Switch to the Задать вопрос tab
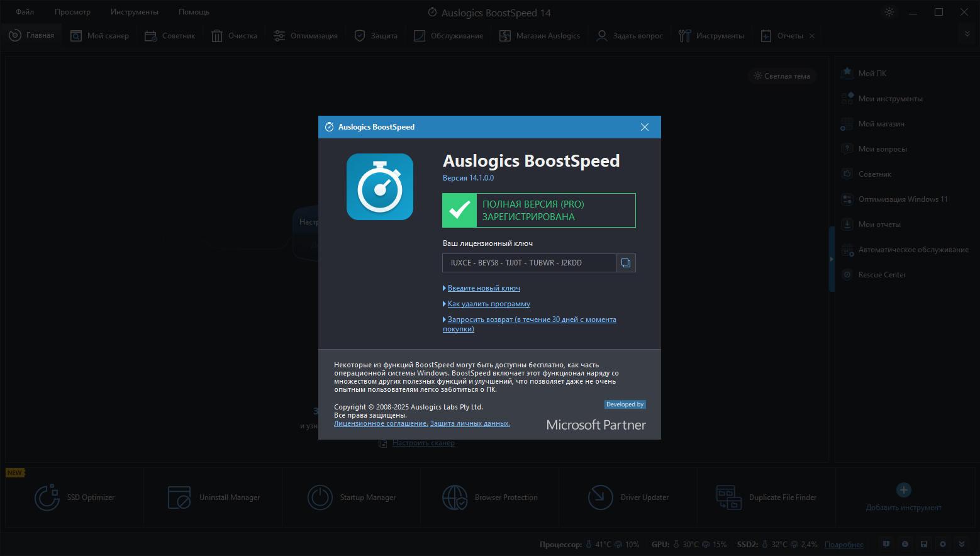This screenshot has width=980, height=556. pyautogui.click(x=630, y=36)
